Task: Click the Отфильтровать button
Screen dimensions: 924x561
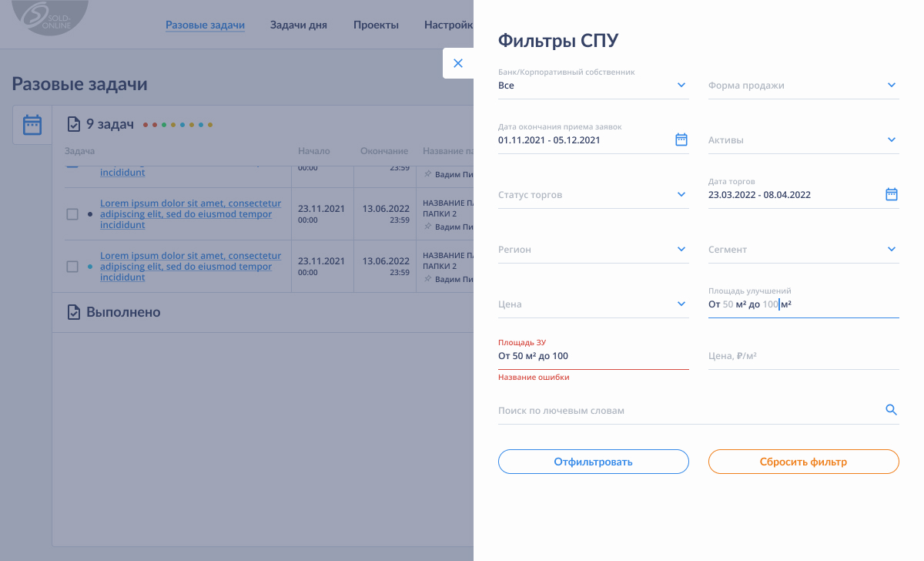Action: 594,462
